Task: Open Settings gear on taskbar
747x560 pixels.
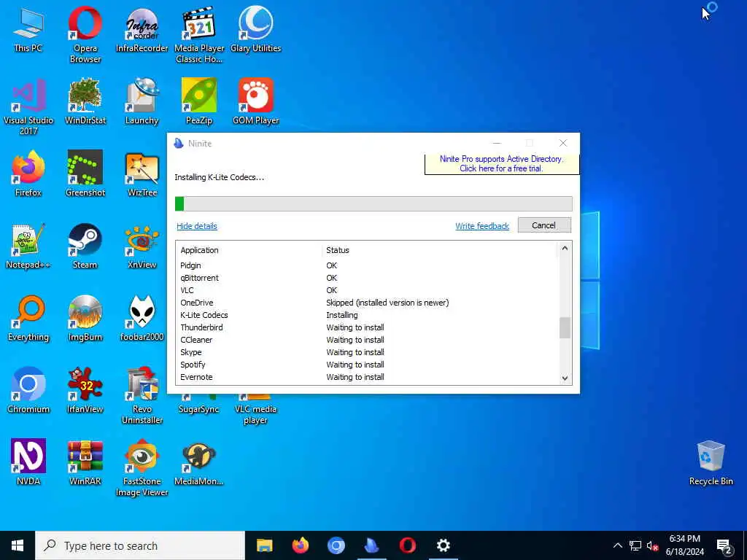Action: [x=443, y=545]
